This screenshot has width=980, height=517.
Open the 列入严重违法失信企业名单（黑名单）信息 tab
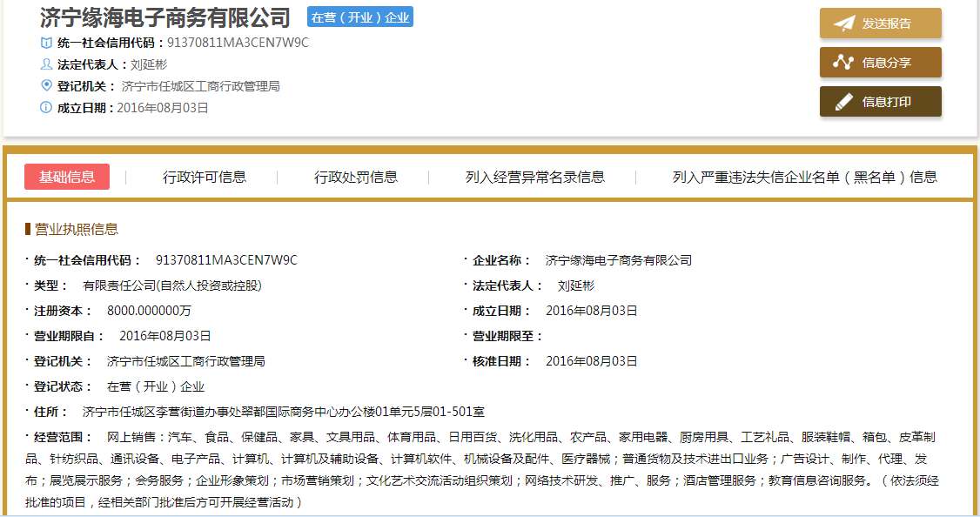(805, 177)
